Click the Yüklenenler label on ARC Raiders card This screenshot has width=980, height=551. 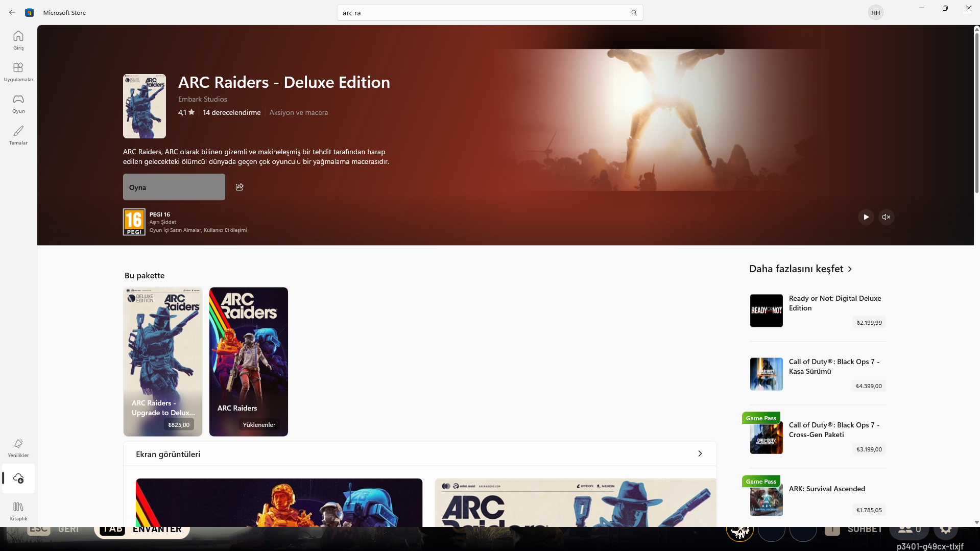(x=259, y=425)
